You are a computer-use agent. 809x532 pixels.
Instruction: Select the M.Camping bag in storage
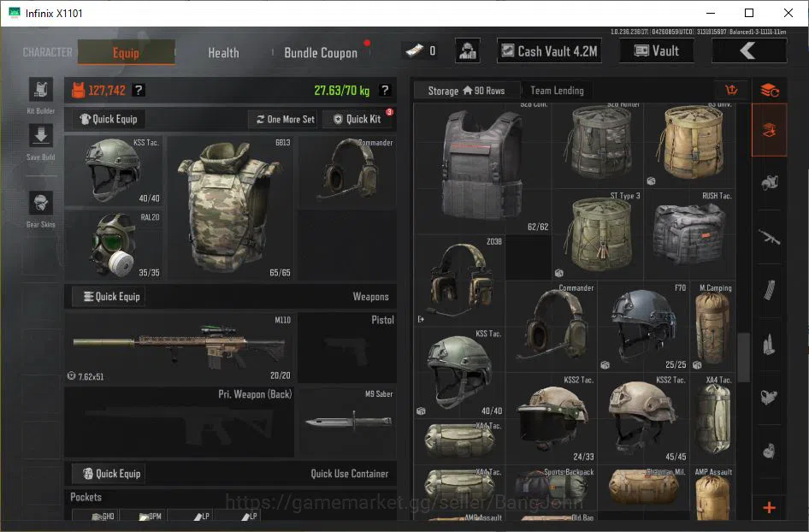pyautogui.click(x=713, y=327)
